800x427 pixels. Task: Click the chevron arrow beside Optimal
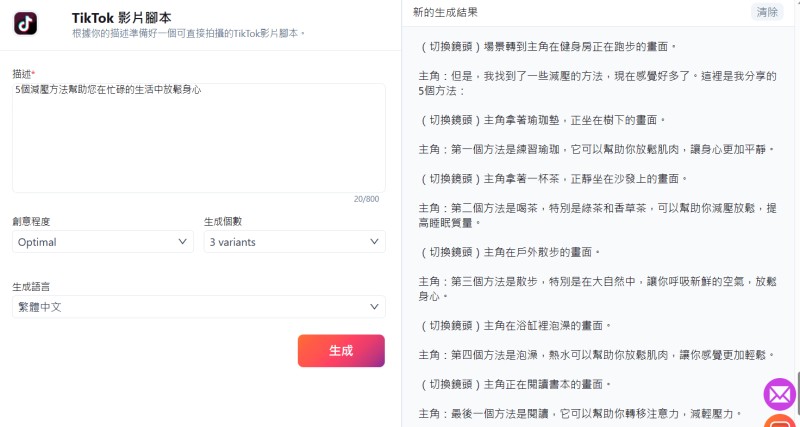(x=182, y=242)
